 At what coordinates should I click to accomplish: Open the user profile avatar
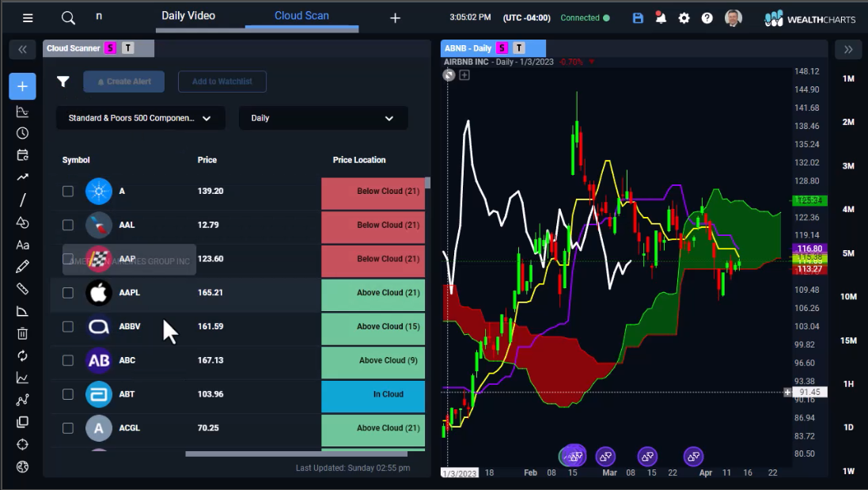pos(733,18)
